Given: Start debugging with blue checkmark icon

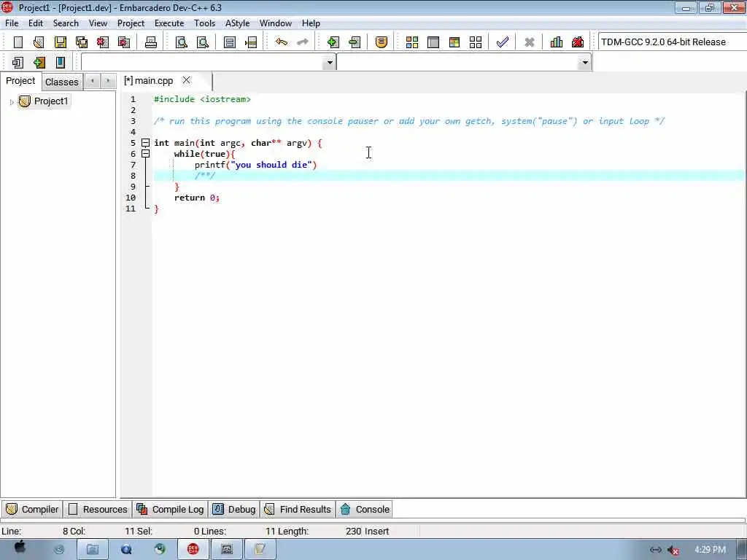Looking at the screenshot, I should [502, 42].
